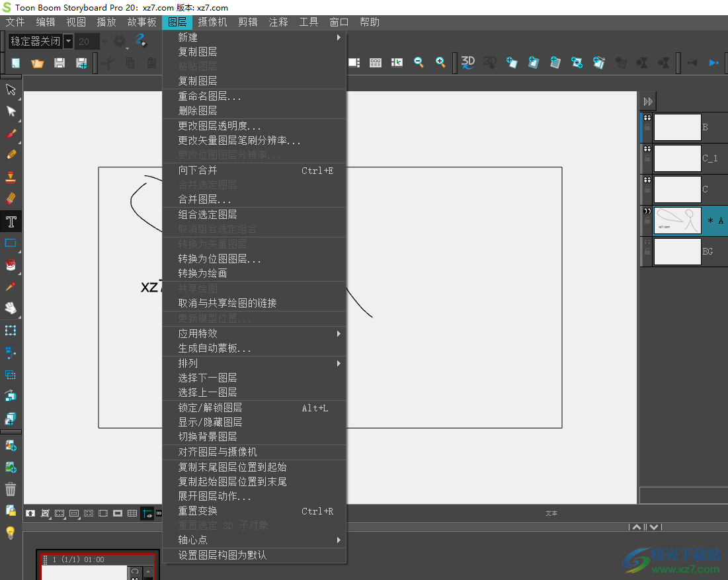Screen dimensions: 728x580
Task: Toggle visibility eyes of layer C_1
Action: [647, 149]
